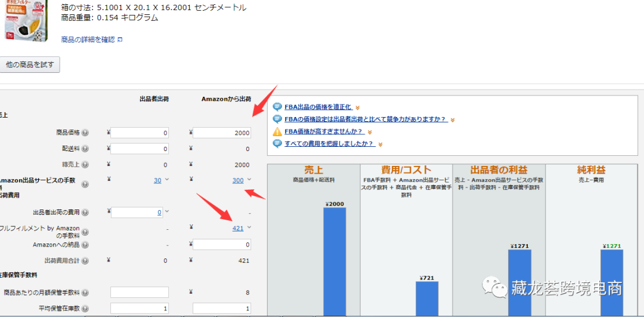Focus 商品価格 field showing 2000
Viewport: 644px width, 317px height.
click(x=222, y=133)
